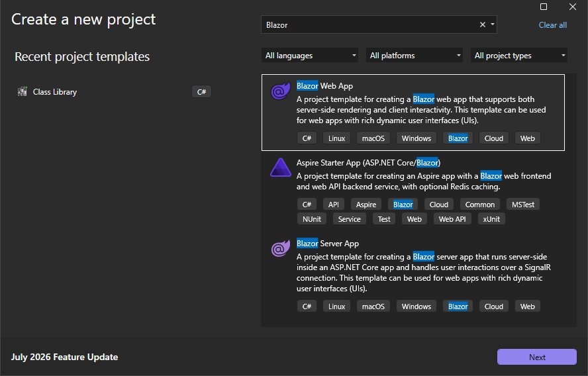Viewport: 588px width, 376px height.
Task: Click the macOS tag under Blazor Web App
Action: click(x=373, y=138)
